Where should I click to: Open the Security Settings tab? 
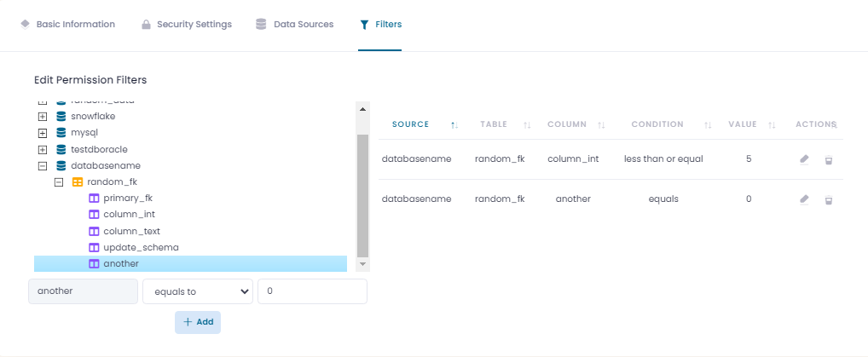186,25
